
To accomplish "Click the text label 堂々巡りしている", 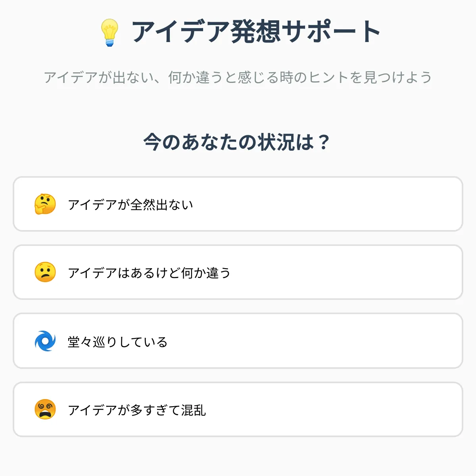I will click(117, 342).
